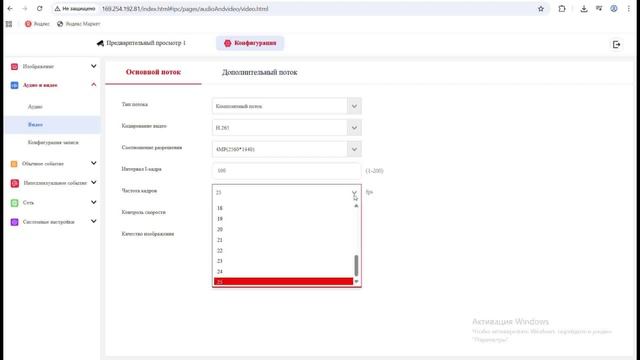The image size is (640, 360).
Task: Open Яндекс Маркет bookmark
Action: point(78,24)
